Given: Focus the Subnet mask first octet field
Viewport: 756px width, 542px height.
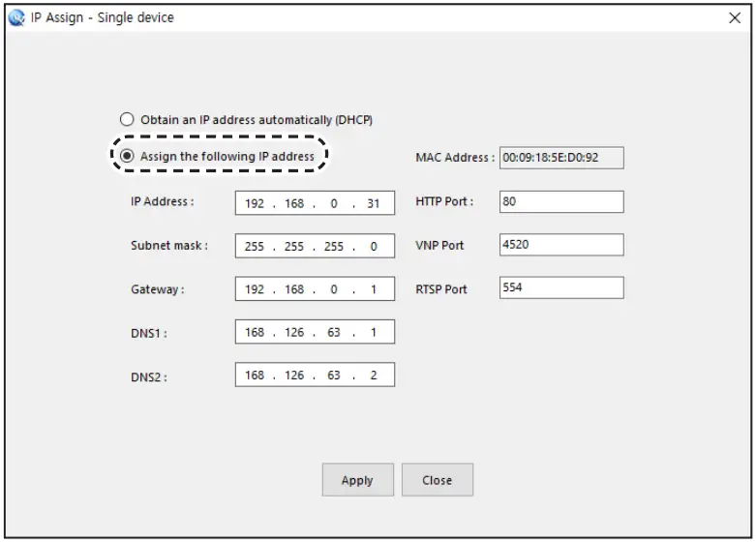Looking at the screenshot, I should pyautogui.click(x=255, y=247).
